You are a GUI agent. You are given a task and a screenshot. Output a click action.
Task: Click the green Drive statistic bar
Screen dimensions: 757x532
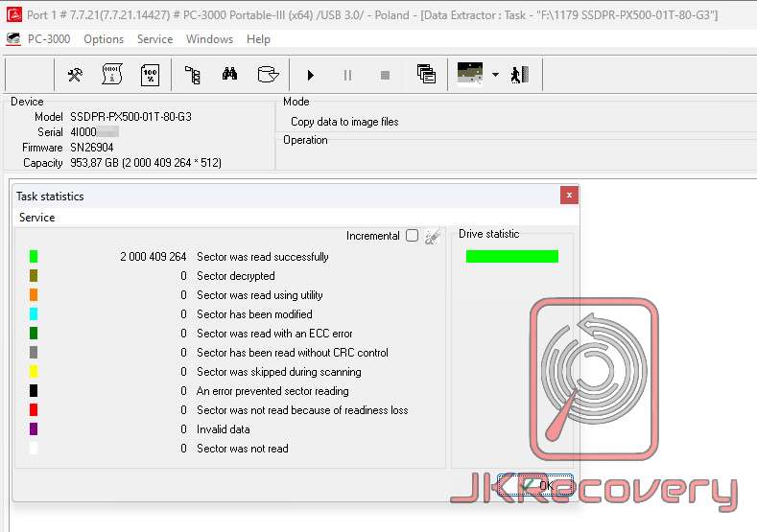511,257
